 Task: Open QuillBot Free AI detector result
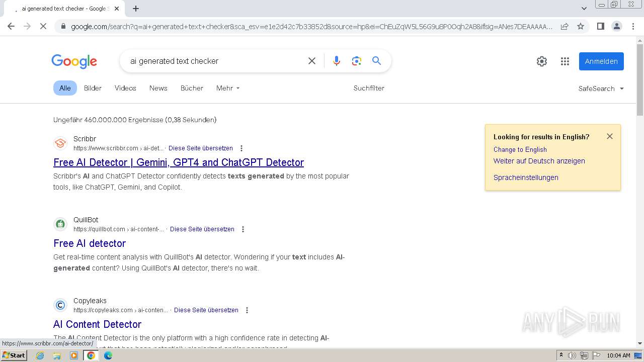point(90,243)
